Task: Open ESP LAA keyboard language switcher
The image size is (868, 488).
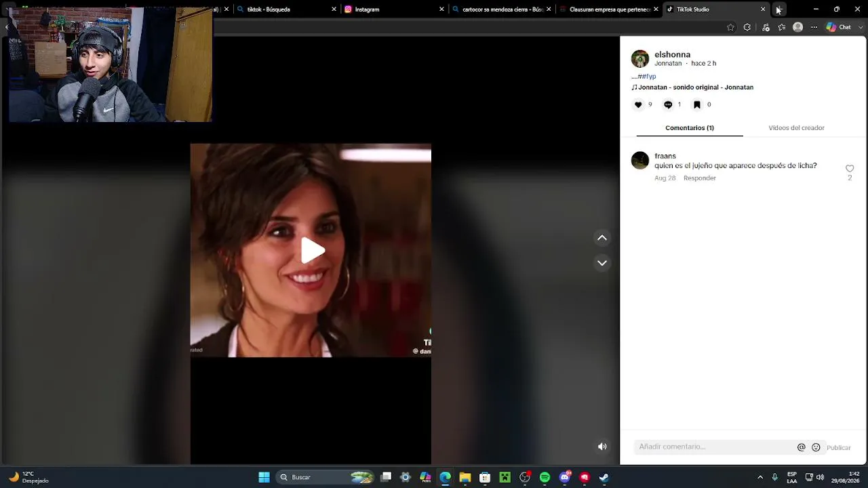Action: (792, 477)
